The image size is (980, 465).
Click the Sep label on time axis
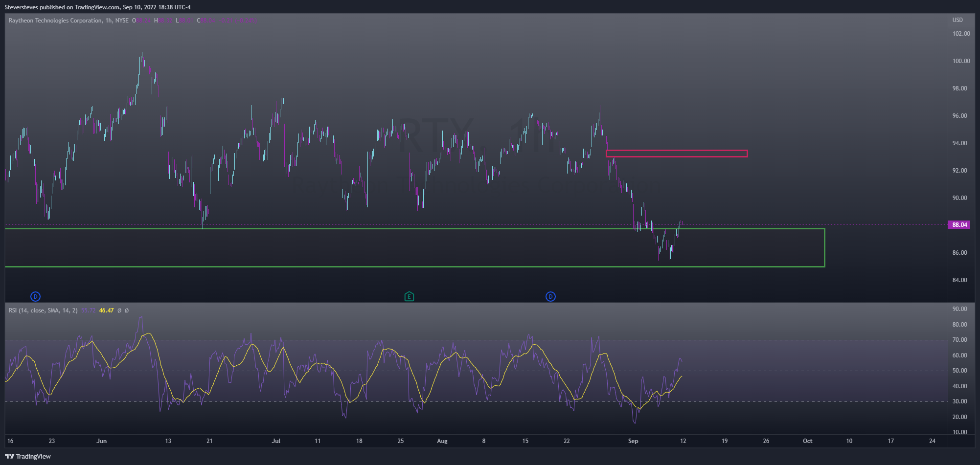[x=633, y=441]
